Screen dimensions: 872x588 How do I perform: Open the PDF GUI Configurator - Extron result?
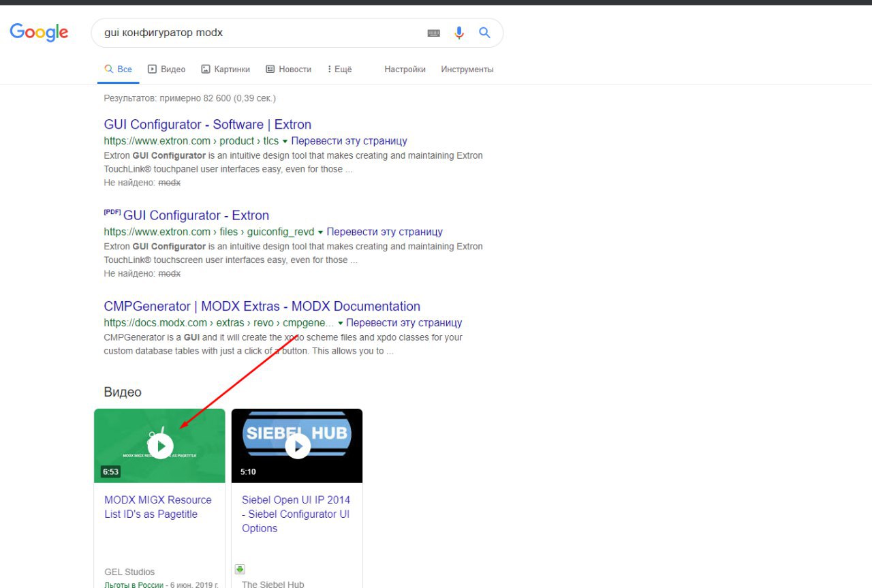pyautogui.click(x=196, y=215)
